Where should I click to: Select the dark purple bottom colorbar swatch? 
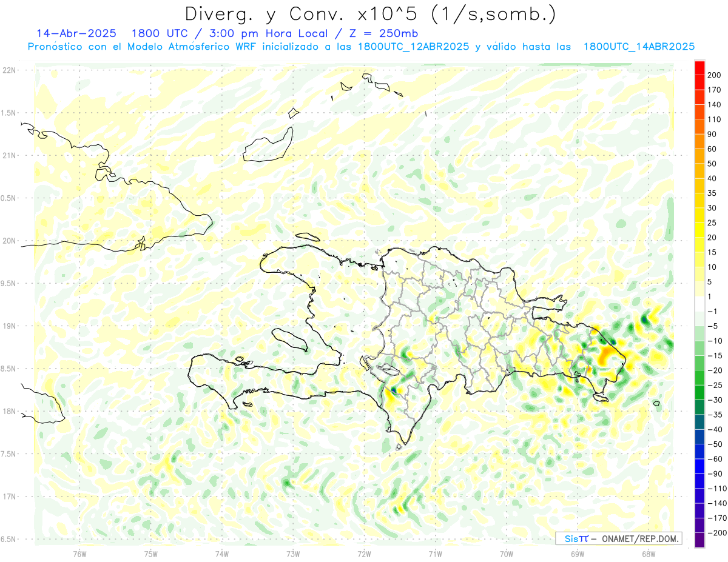699,540
